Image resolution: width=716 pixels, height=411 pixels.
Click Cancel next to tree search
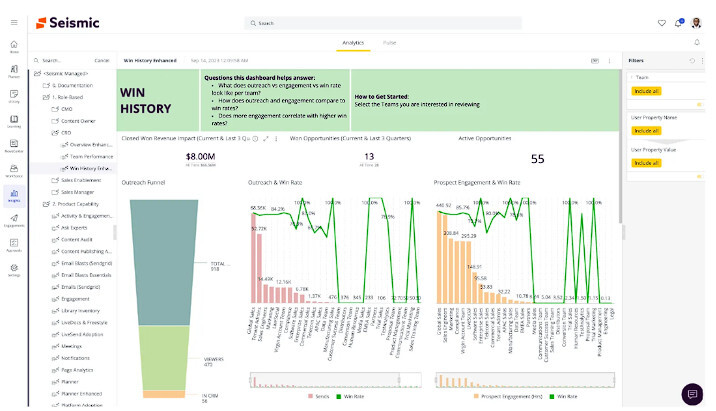coord(102,60)
